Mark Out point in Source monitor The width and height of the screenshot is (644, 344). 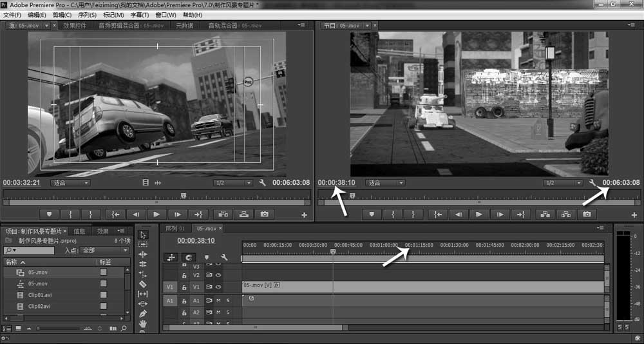(90, 214)
